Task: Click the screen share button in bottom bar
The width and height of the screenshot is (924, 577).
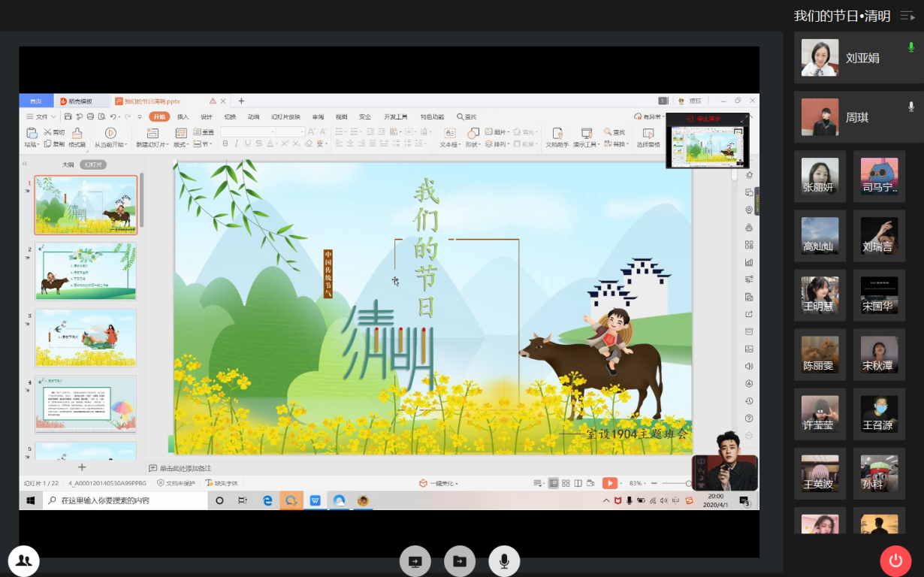Action: pos(415,560)
